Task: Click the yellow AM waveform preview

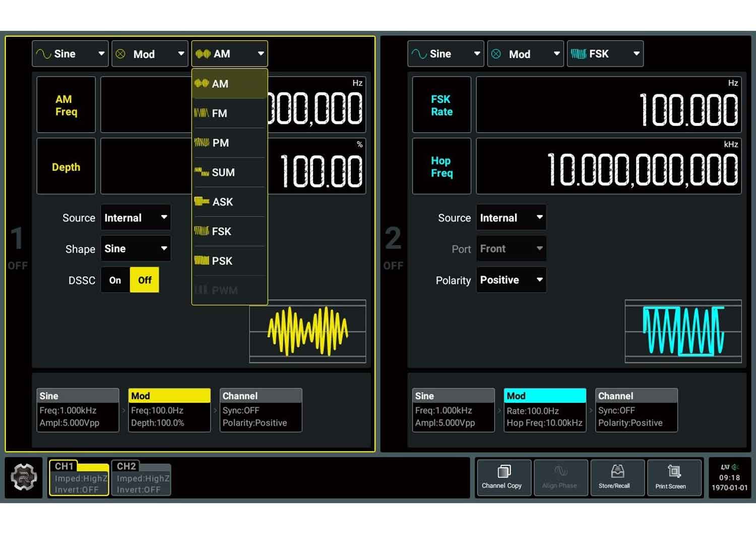Action: click(308, 331)
